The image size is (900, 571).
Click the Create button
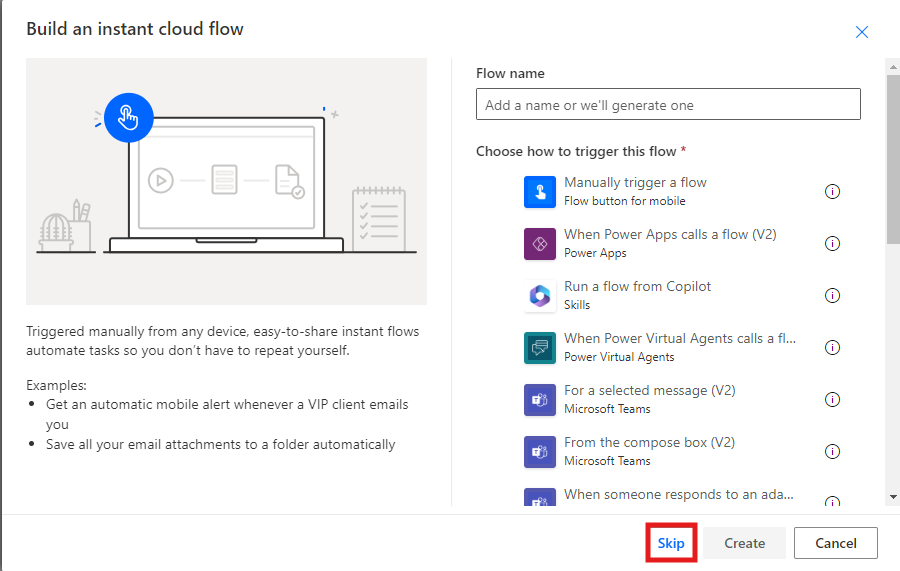pos(744,543)
